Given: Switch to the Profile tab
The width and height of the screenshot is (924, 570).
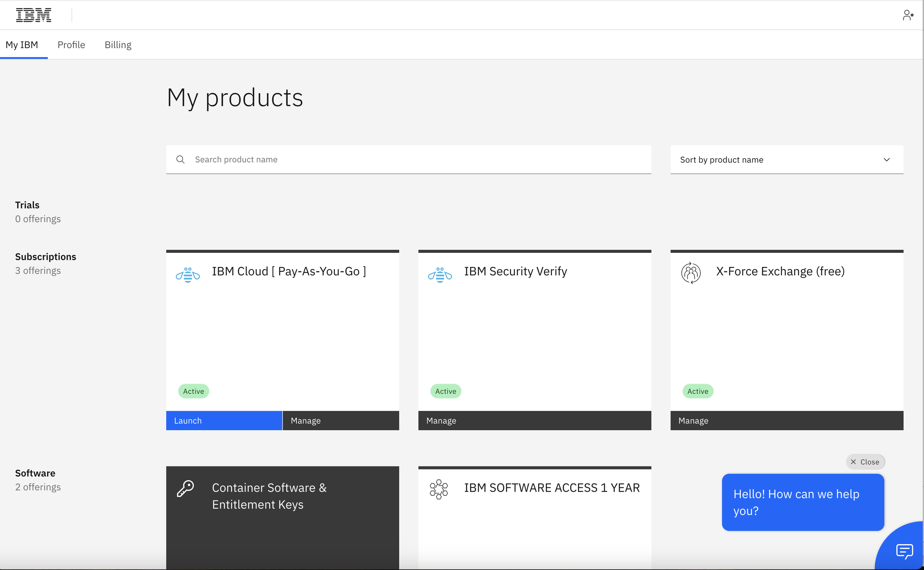Looking at the screenshot, I should click(x=71, y=45).
